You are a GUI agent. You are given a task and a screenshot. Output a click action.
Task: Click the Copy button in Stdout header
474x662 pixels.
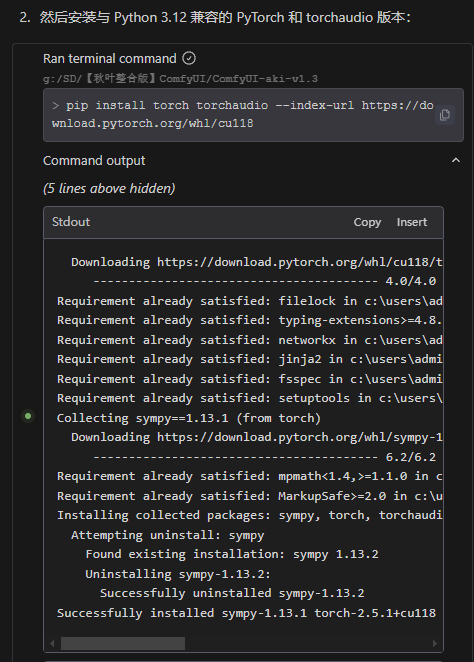[x=367, y=222]
